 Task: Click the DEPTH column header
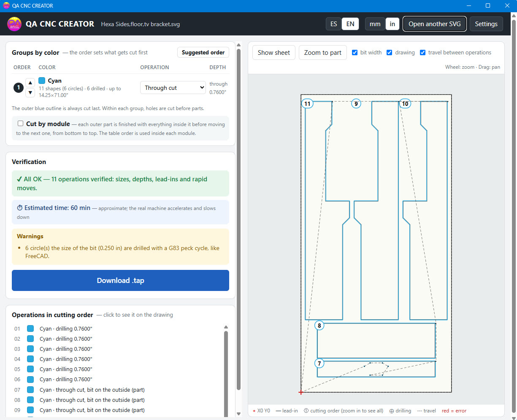[x=217, y=67]
